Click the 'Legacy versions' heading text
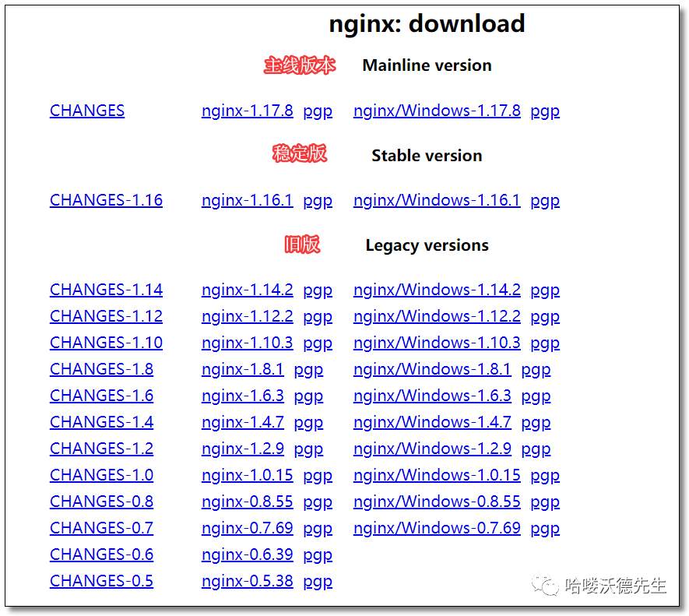 [x=427, y=245]
